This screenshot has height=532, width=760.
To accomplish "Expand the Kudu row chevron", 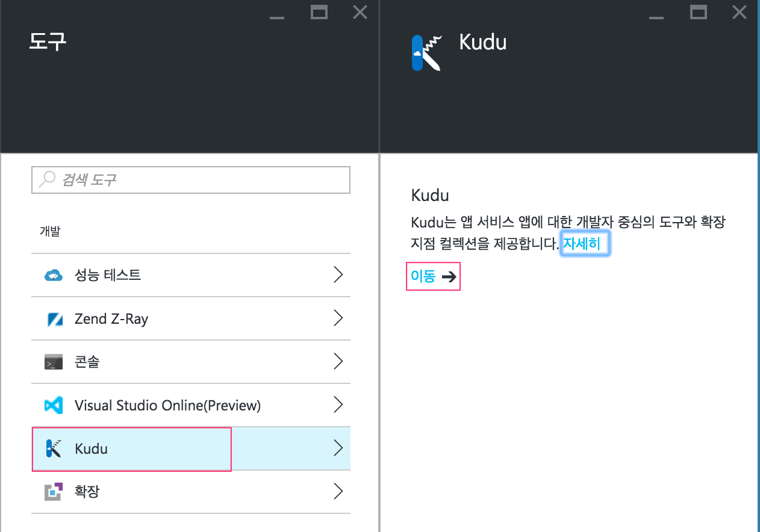I will point(338,448).
